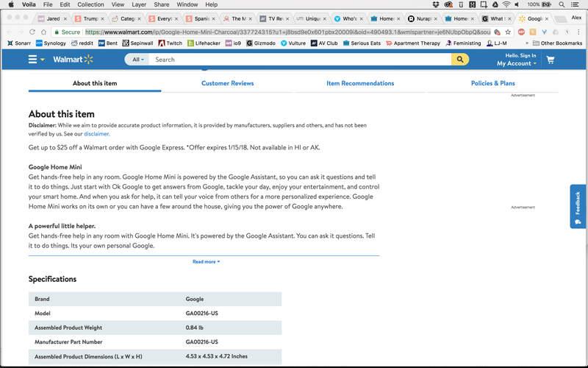This screenshot has height=368, width=588.
Task: Close the Spanis browser tab
Action: 213,19
